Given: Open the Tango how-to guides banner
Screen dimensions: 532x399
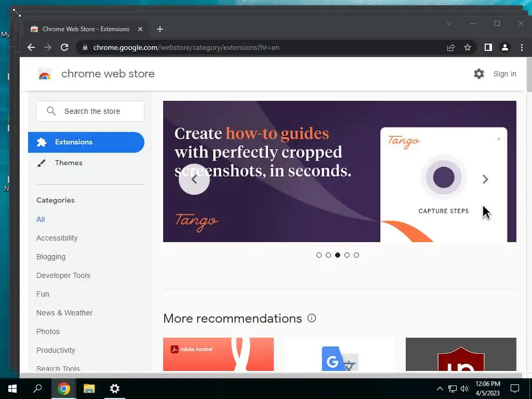Looking at the screenshot, I should [x=340, y=171].
